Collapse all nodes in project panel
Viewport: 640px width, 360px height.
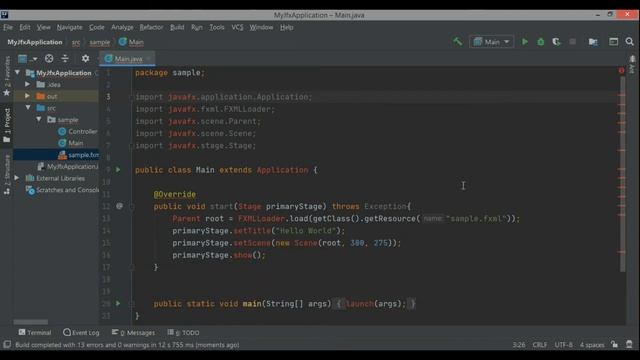(65, 59)
